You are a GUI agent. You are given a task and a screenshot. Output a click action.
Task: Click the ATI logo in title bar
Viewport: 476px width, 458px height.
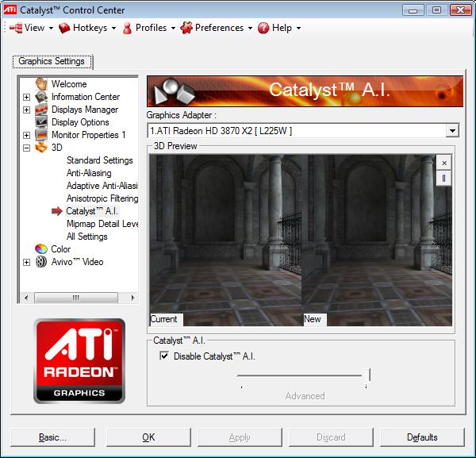(x=10, y=10)
